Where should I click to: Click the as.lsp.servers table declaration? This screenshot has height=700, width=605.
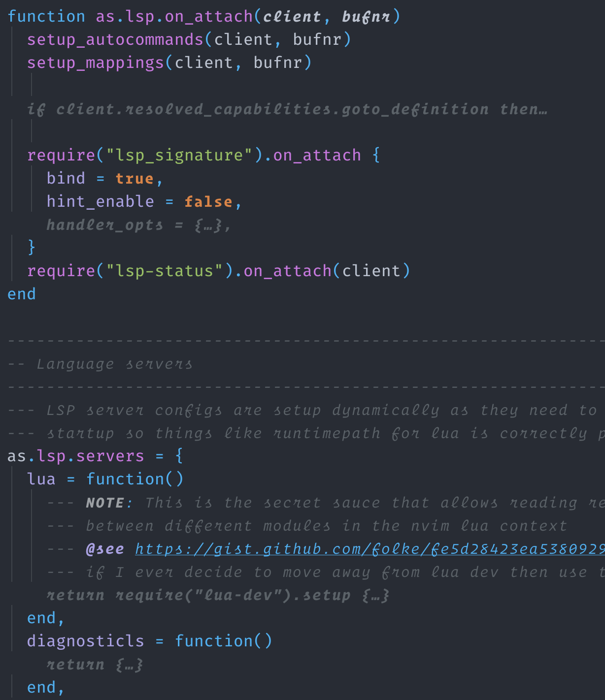click(x=75, y=456)
